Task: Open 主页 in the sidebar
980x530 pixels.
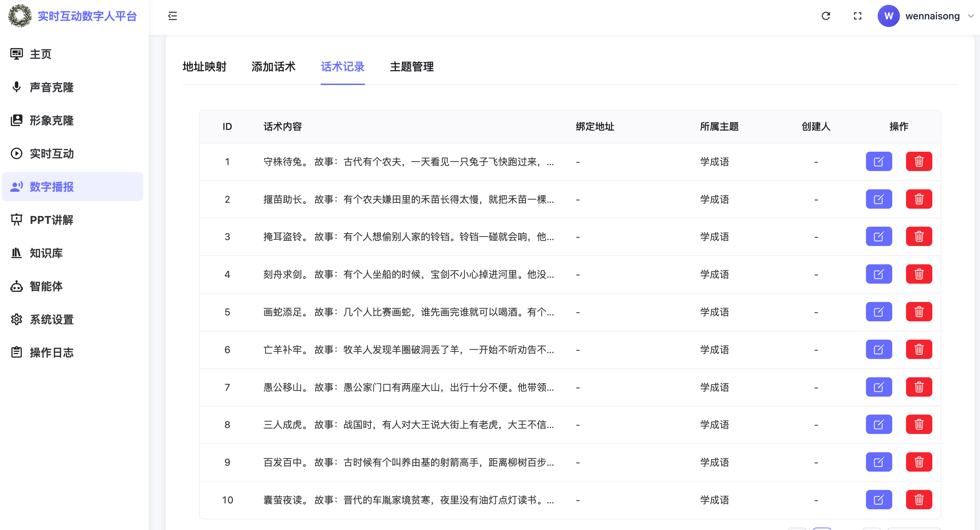Action: 73,54
